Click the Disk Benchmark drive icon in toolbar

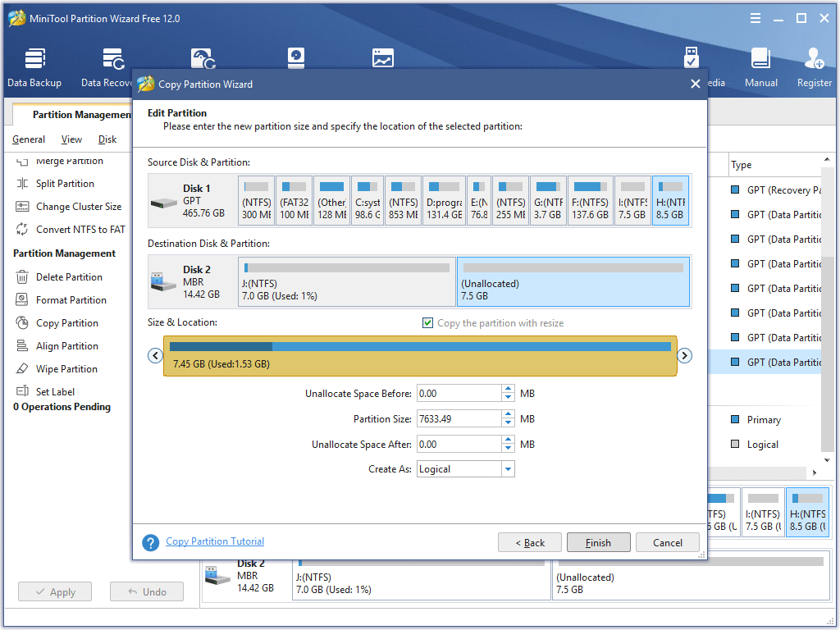(x=295, y=58)
